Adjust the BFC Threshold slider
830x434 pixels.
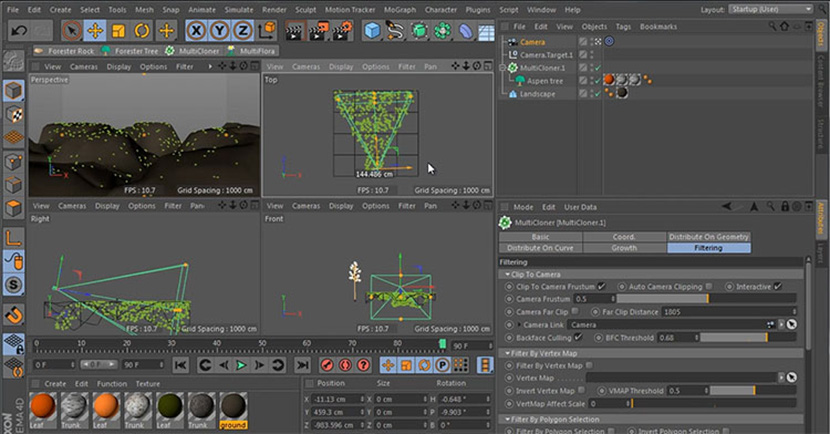(x=748, y=337)
